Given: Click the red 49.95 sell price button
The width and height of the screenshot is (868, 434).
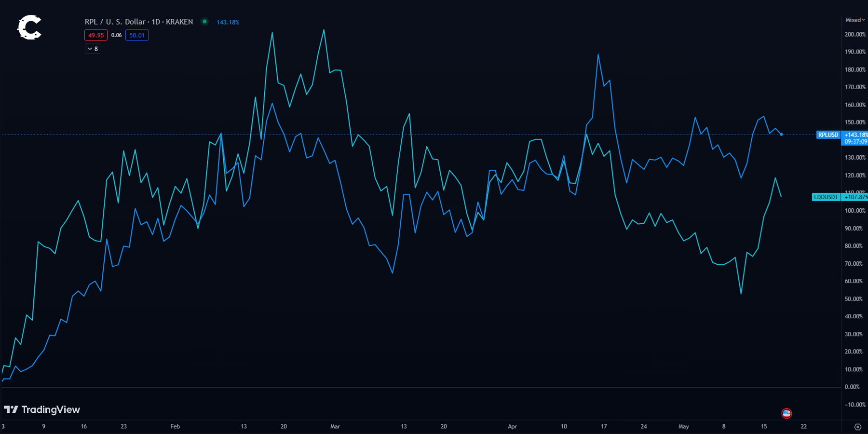Looking at the screenshot, I should click(x=96, y=35).
